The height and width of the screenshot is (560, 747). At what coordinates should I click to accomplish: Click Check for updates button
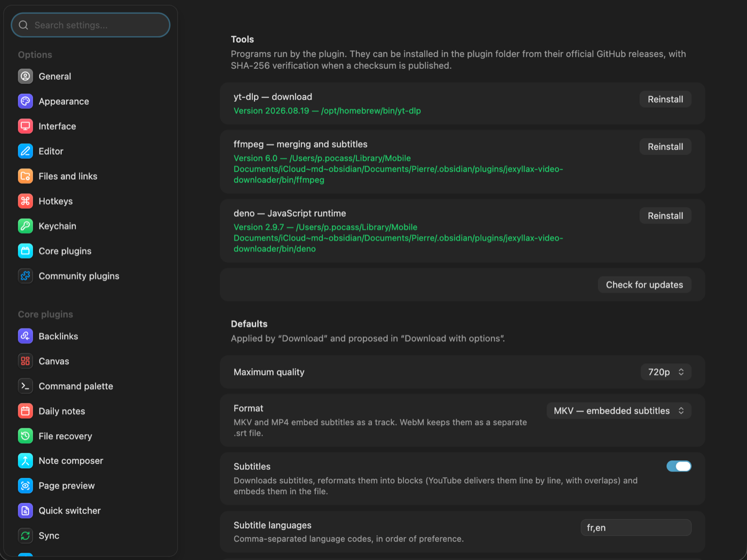(645, 285)
